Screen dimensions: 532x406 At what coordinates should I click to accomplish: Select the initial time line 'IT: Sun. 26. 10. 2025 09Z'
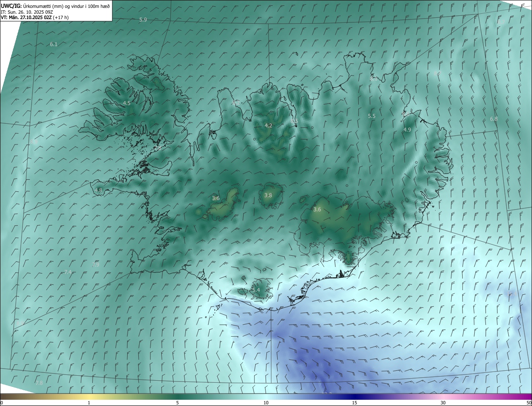[27, 12]
